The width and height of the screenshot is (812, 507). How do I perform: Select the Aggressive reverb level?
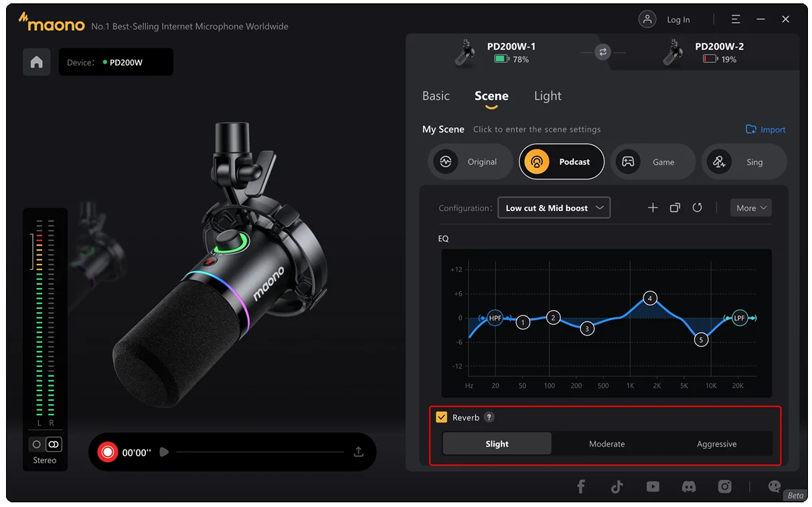click(x=716, y=443)
